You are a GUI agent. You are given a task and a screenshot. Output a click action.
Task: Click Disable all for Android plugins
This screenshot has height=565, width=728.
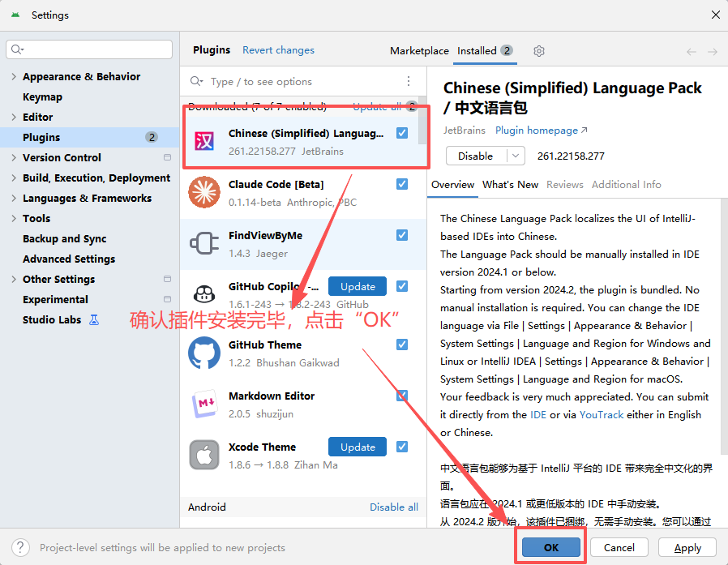tap(394, 507)
